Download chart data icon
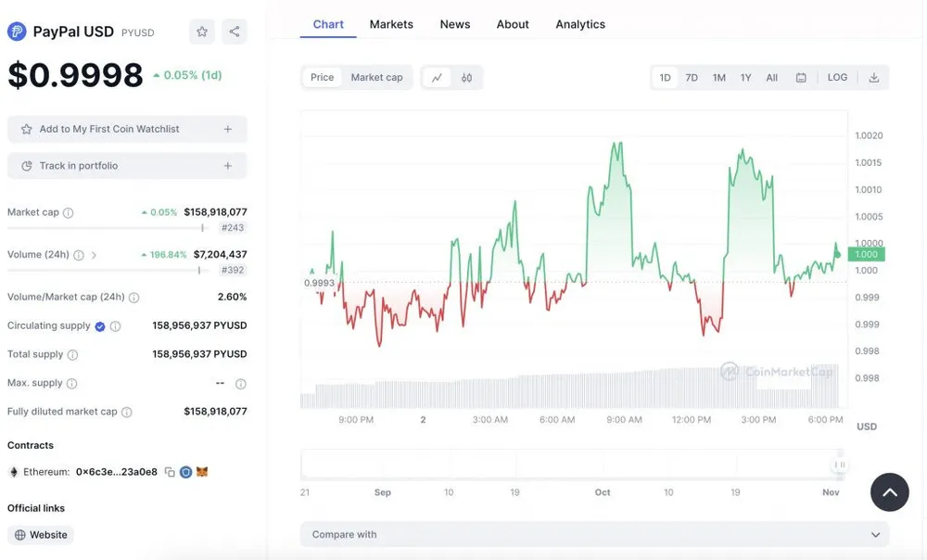Viewport: 927px width, 560px height. (x=873, y=78)
